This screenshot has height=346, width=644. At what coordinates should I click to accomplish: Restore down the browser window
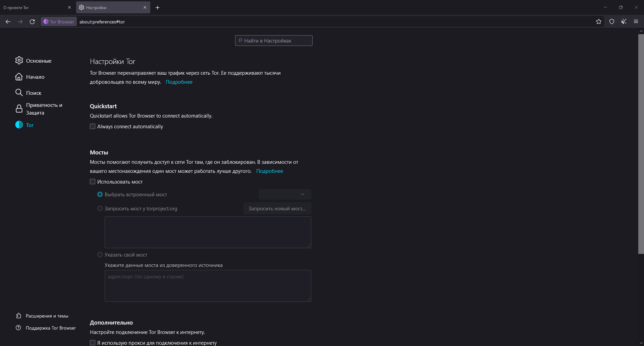pos(621,7)
